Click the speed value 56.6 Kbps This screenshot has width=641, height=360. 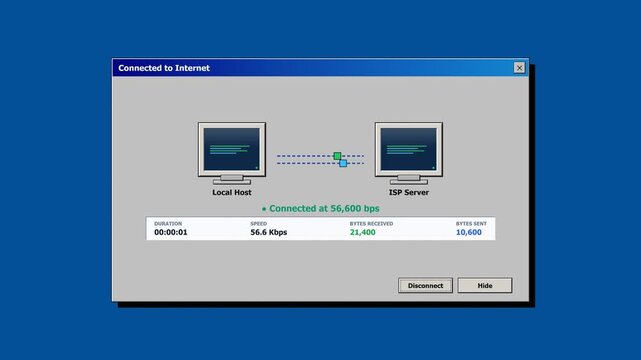coord(269,232)
